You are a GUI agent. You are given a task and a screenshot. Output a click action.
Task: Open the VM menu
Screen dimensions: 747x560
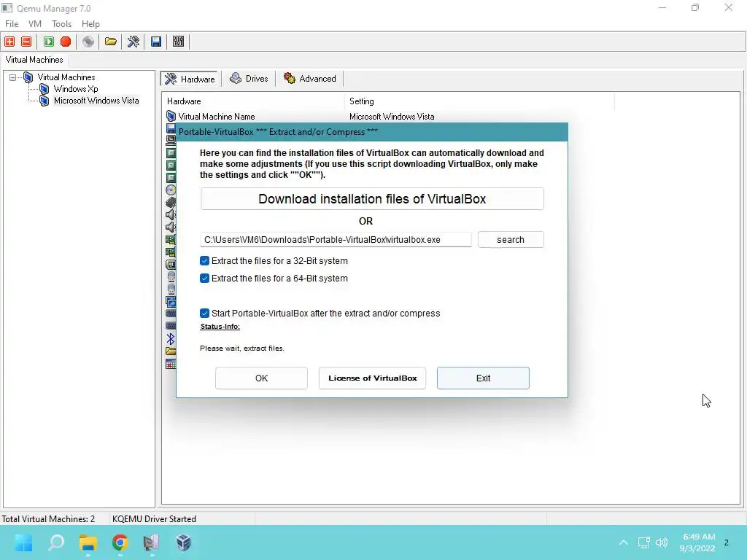coord(35,24)
